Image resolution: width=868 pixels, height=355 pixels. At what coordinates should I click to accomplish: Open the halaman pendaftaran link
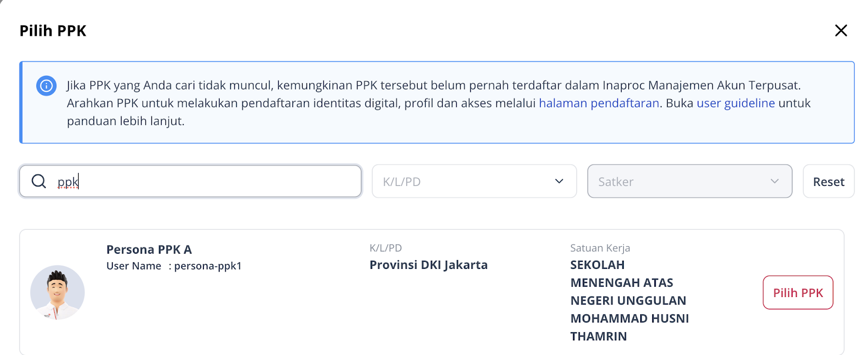[x=599, y=103]
